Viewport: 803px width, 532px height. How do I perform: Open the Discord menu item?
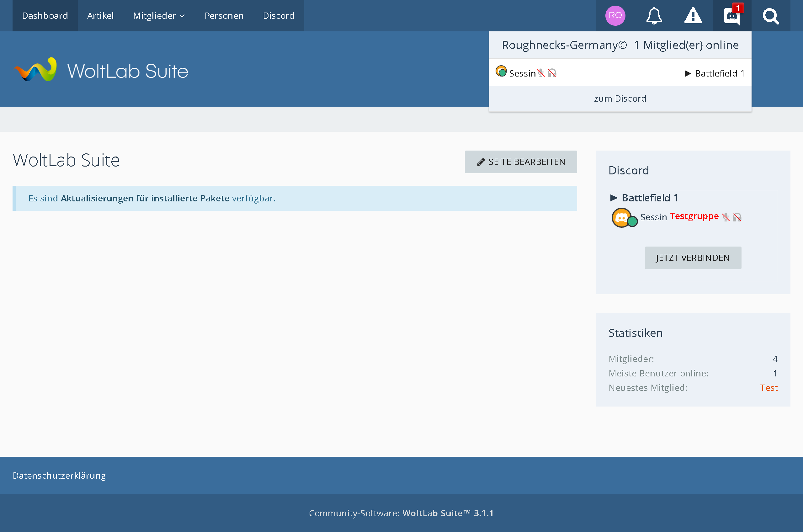[x=279, y=16]
